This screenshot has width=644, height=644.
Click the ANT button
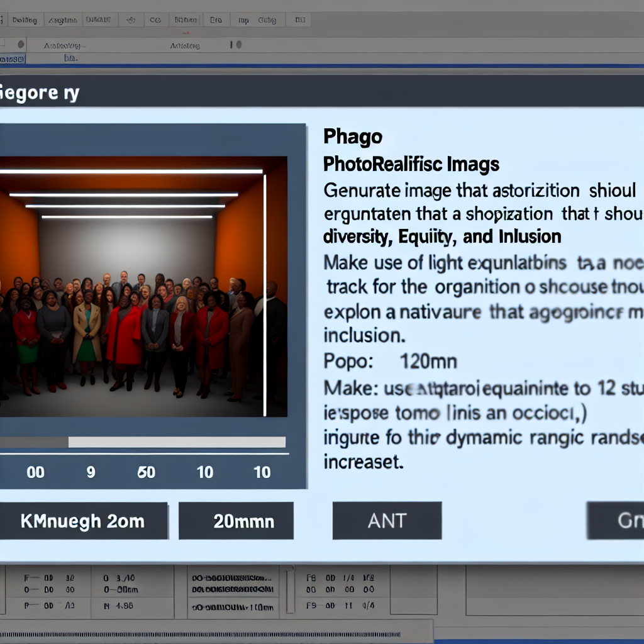coord(387,520)
